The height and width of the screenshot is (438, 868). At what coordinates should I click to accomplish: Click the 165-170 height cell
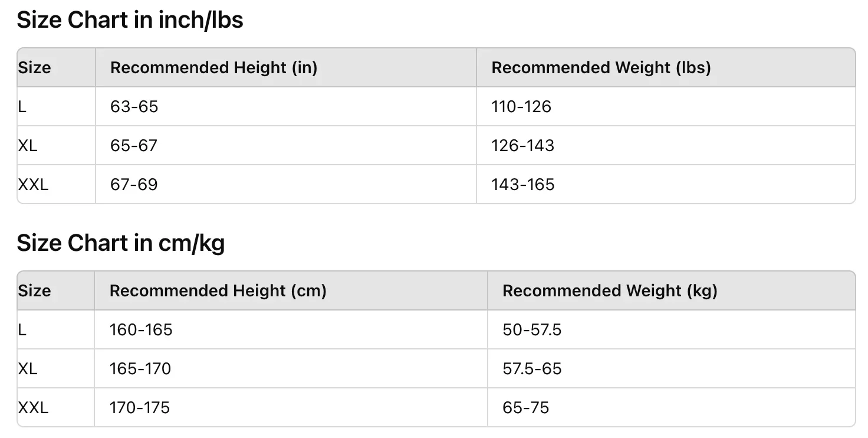pos(140,369)
